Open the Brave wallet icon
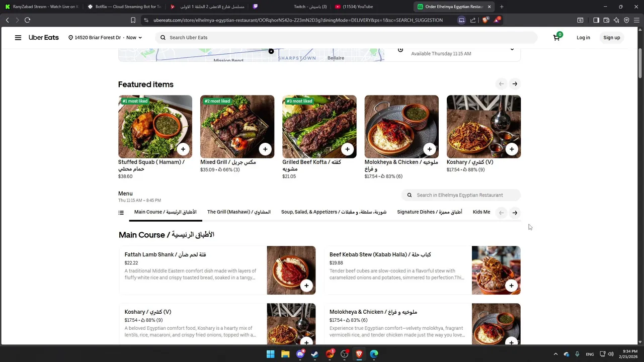 click(x=606, y=20)
